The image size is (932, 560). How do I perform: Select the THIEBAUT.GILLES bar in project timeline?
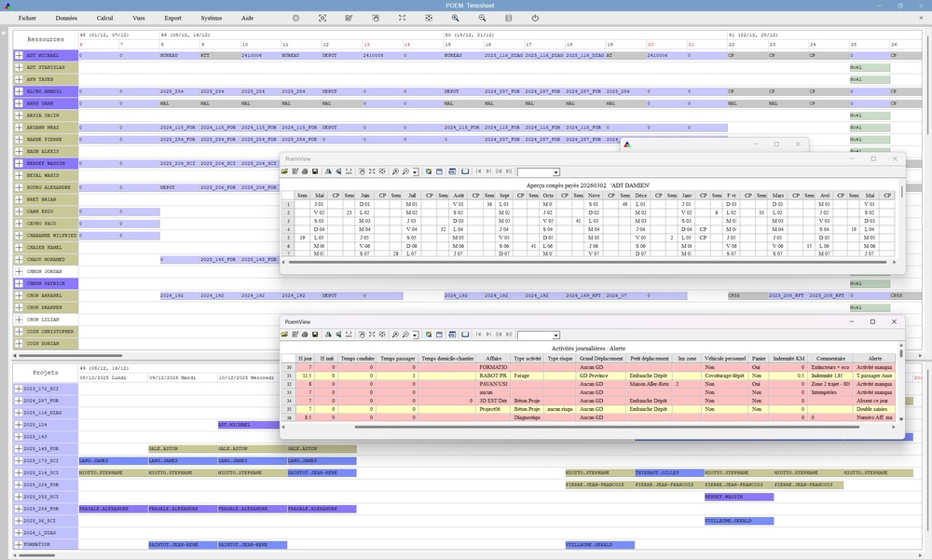[x=669, y=472]
